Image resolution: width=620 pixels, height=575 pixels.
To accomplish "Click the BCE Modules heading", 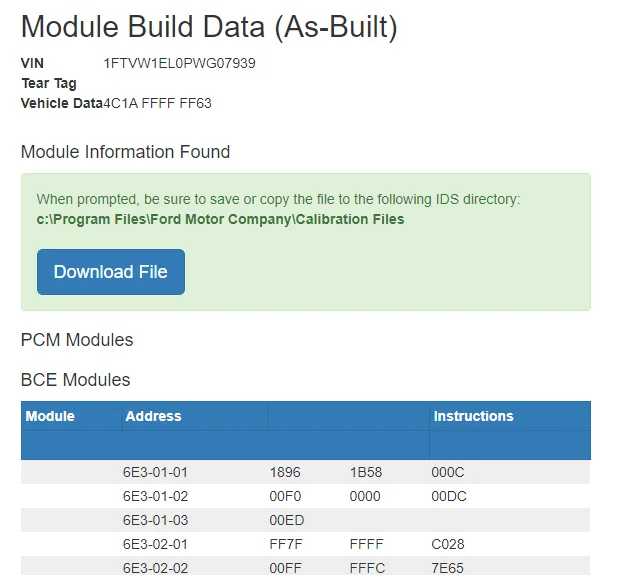I will pyautogui.click(x=76, y=380).
